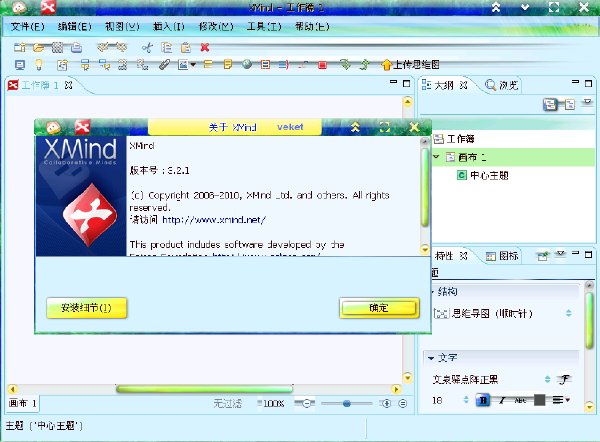Image resolution: width=600 pixels, height=442 pixels.
Task: Click the New Sheet toolbar icon
Action: [62, 65]
